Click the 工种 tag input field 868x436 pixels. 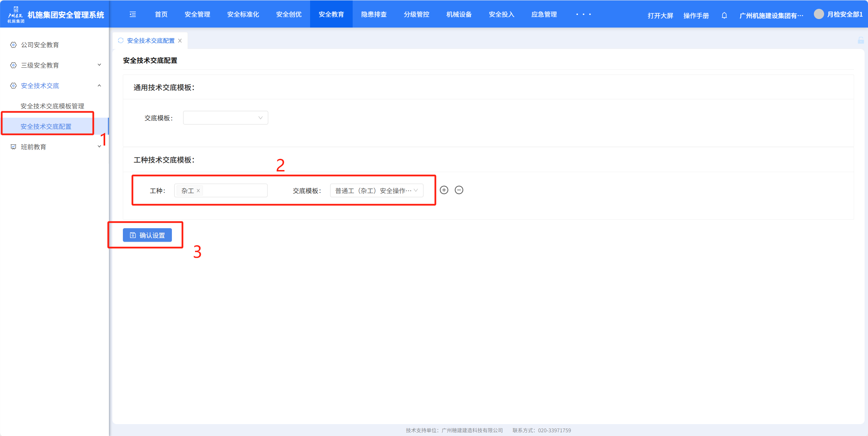pyautogui.click(x=235, y=190)
